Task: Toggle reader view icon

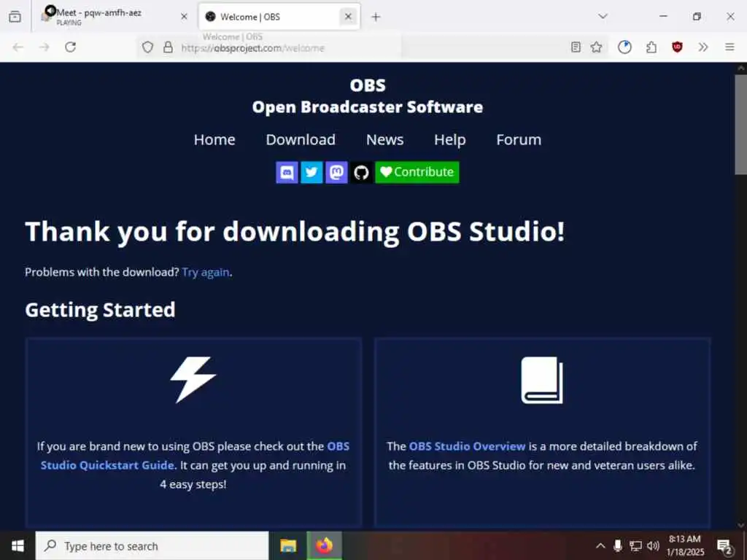Action: pyautogui.click(x=576, y=47)
